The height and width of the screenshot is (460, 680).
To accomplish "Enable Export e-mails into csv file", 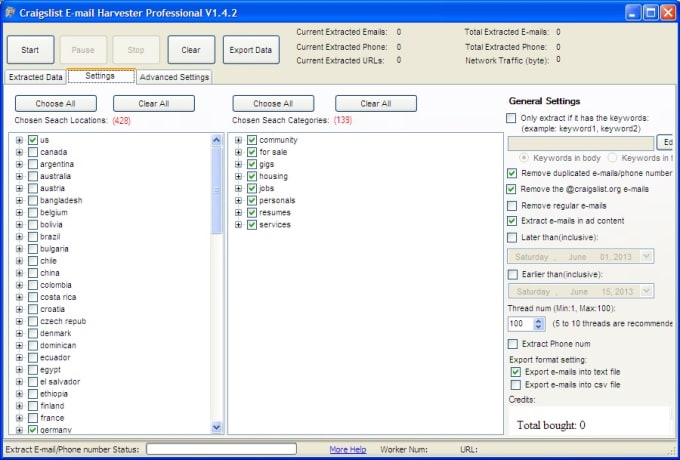I will (516, 385).
